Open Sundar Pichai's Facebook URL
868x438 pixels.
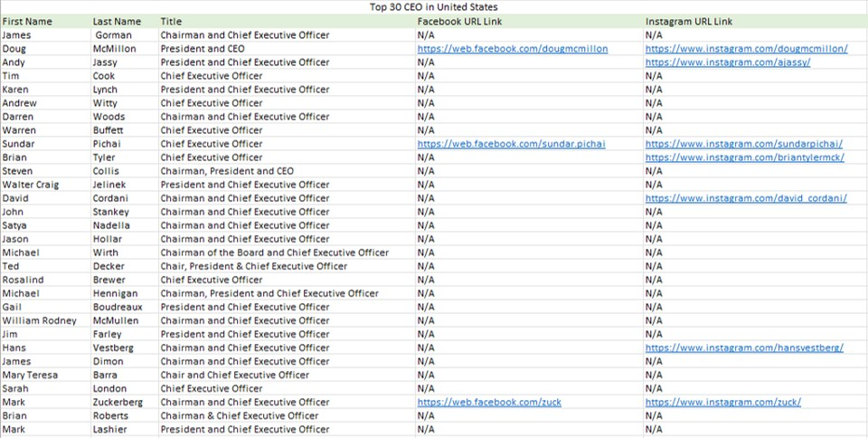point(511,144)
